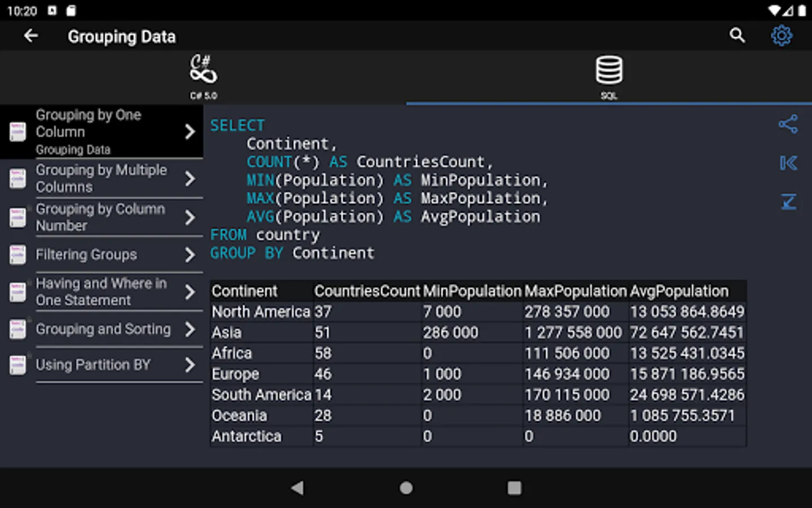812x508 pixels.
Task: Expand chevron next to Grouping by One Column
Action: coord(190,132)
